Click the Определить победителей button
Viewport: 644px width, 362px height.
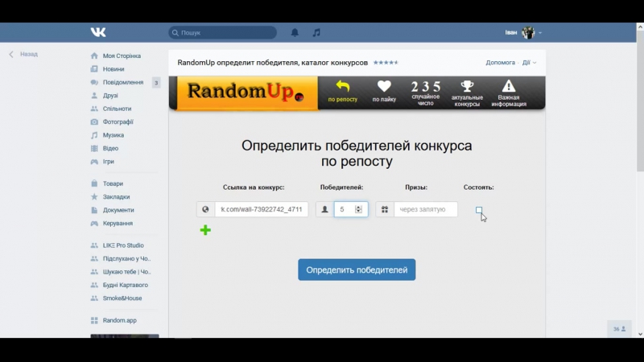[357, 269]
